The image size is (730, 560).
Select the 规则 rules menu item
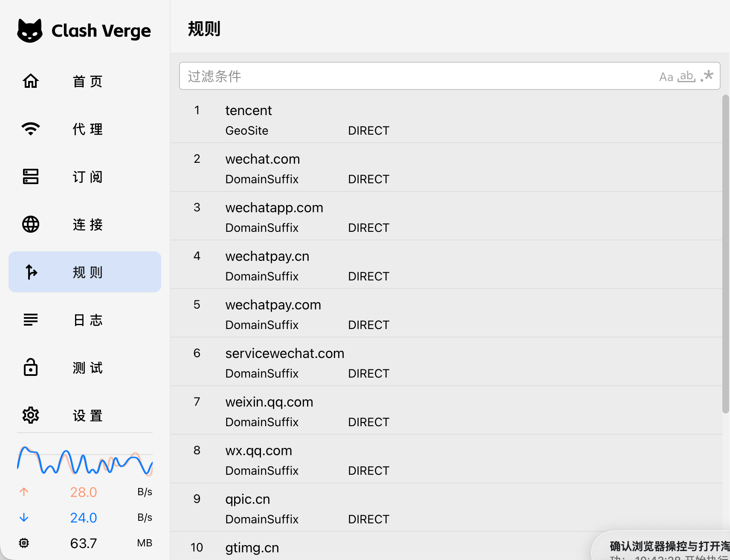click(x=85, y=272)
